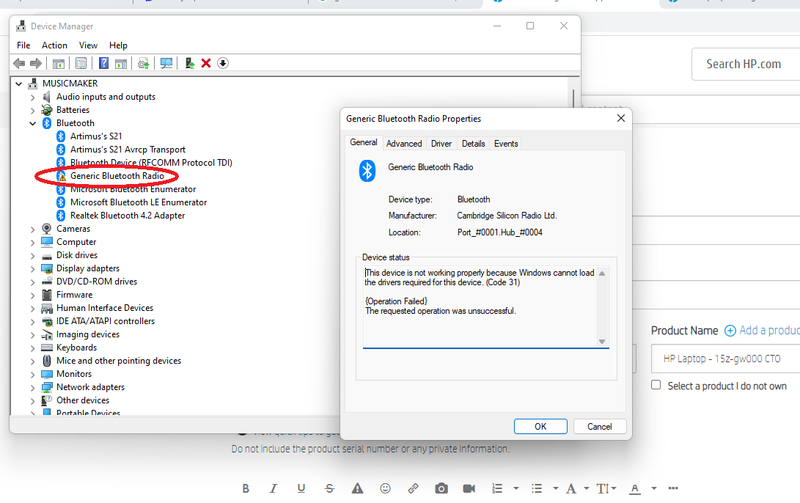
Task: Select the 'Artimus's S21' device row
Action: (96, 137)
